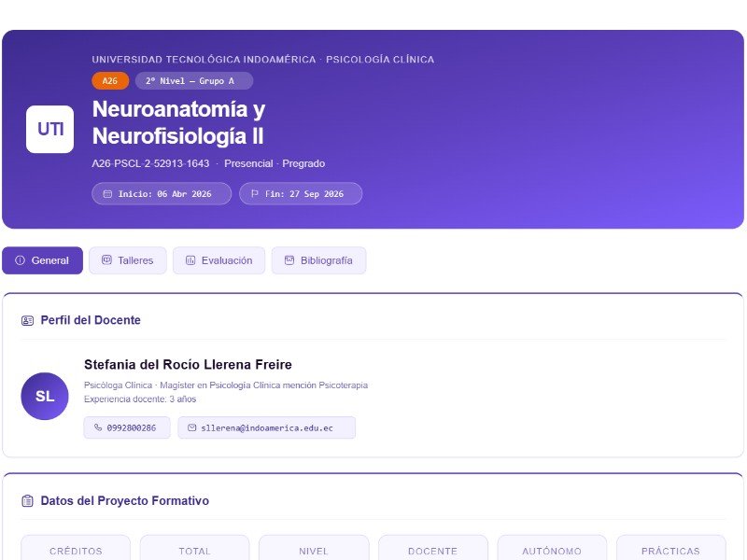Select the General tab
Screen dimensions: 747x560
pyautogui.click(x=42, y=260)
